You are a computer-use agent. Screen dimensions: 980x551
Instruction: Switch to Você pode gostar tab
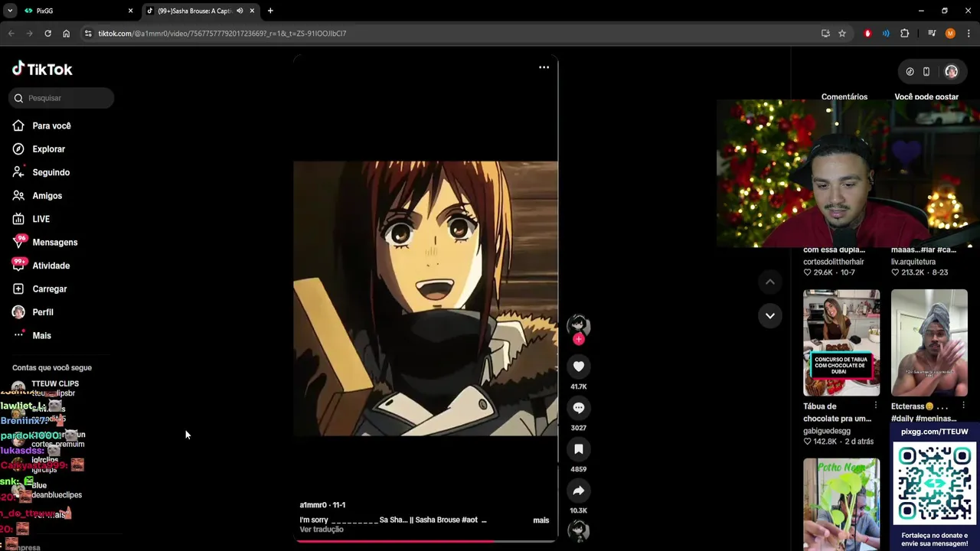point(926,97)
